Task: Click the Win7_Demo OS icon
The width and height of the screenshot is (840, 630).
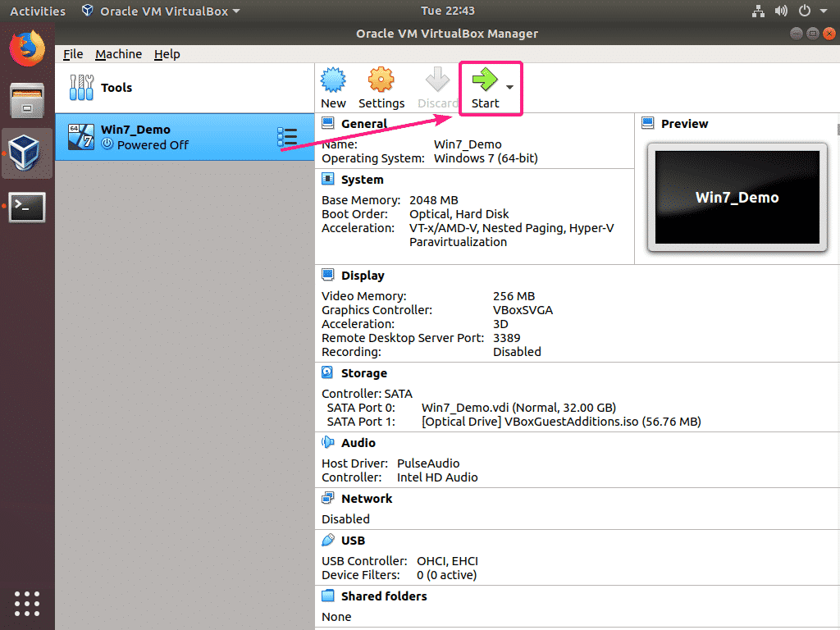Action: (x=81, y=137)
